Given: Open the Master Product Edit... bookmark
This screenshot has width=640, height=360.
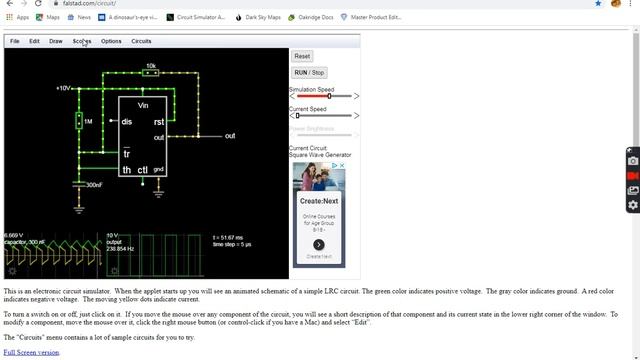Looking at the screenshot, I should pos(371,17).
